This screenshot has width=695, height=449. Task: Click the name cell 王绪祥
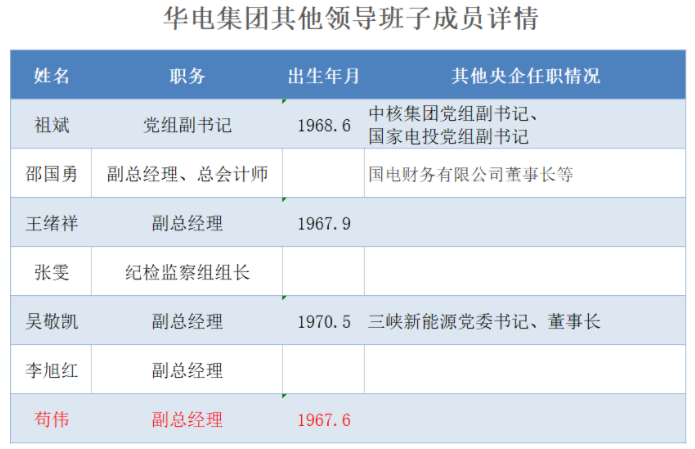(52, 223)
